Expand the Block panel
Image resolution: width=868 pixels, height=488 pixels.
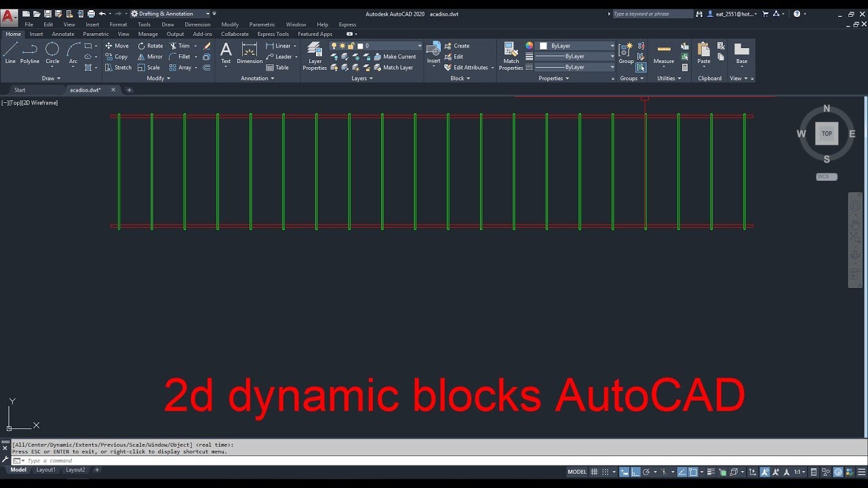pyautogui.click(x=460, y=78)
